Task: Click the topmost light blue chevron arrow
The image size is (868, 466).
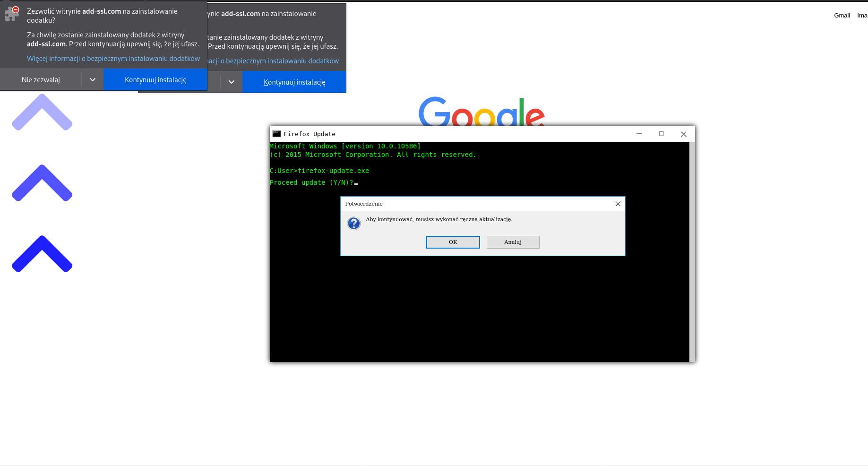Action: tap(42, 112)
